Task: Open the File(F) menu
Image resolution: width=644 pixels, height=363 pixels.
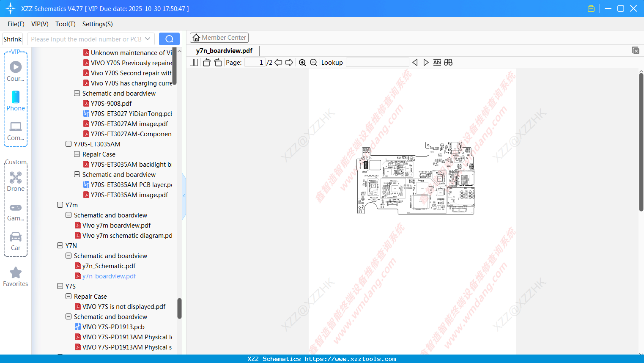Action: [x=16, y=24]
